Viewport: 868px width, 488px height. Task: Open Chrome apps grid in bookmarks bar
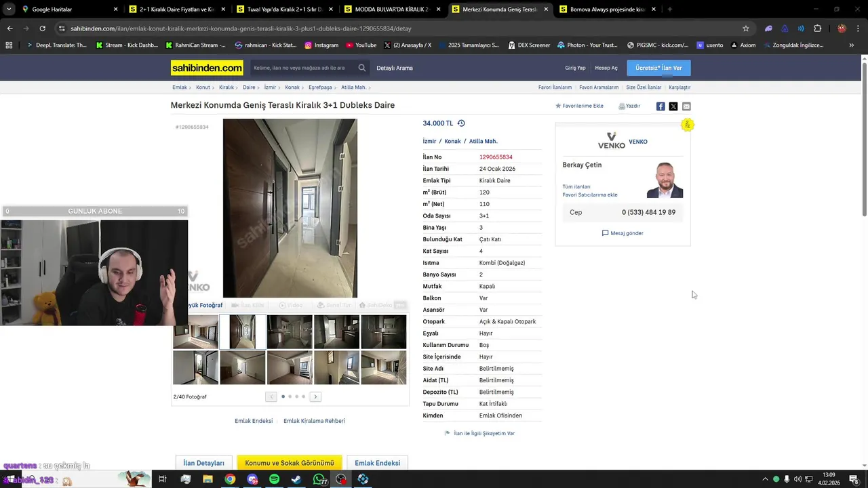click(9, 45)
